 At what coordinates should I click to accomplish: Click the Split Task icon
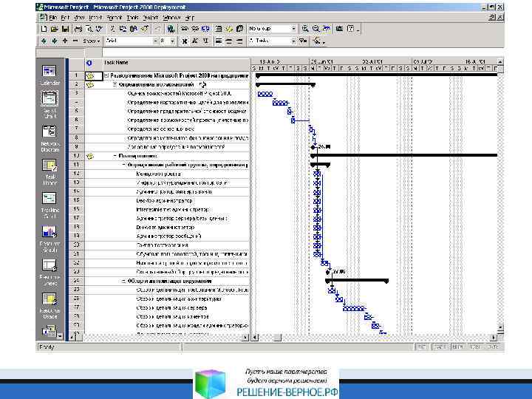point(205,29)
